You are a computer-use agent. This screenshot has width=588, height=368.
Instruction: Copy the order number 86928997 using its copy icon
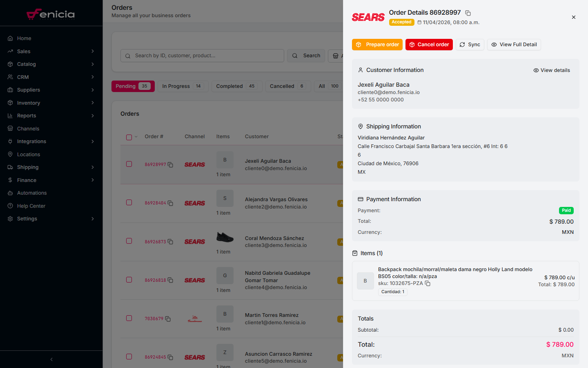(x=170, y=165)
